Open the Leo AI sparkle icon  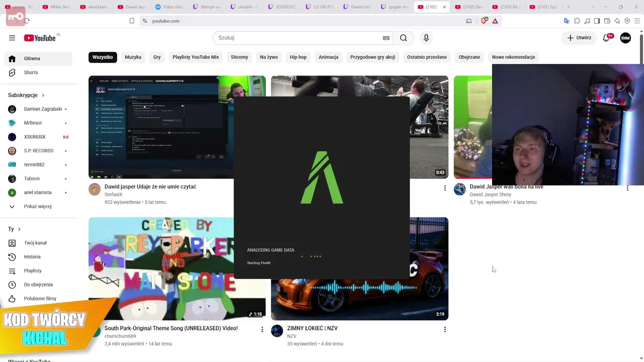pyautogui.click(x=617, y=21)
